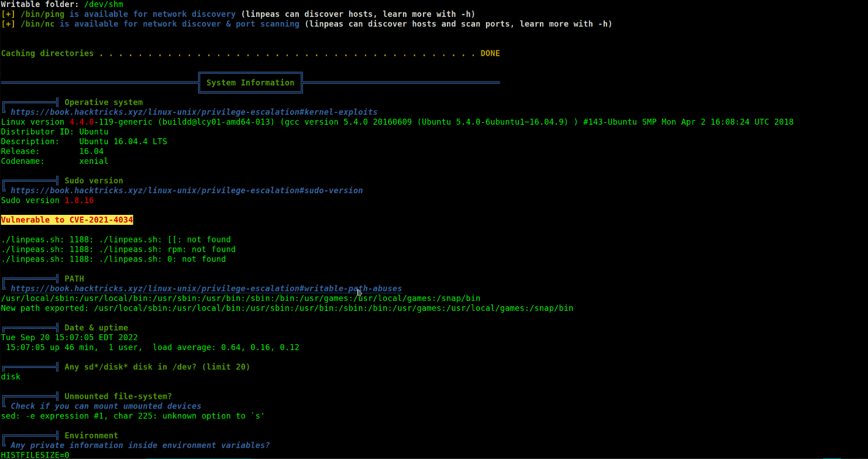Click the DONE caching directories indicator
Screen dimensions: 868x459
click(x=490, y=53)
